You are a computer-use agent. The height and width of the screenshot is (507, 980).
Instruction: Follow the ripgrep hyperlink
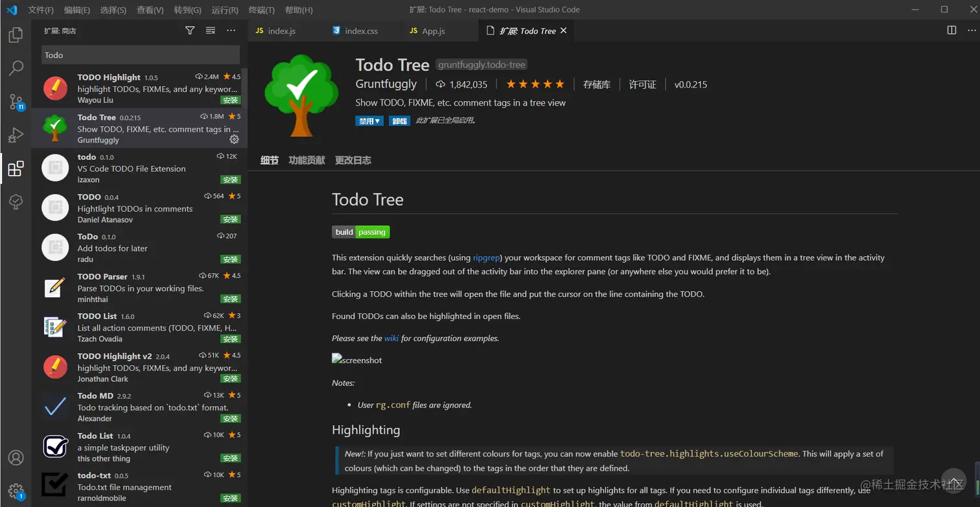pos(487,257)
